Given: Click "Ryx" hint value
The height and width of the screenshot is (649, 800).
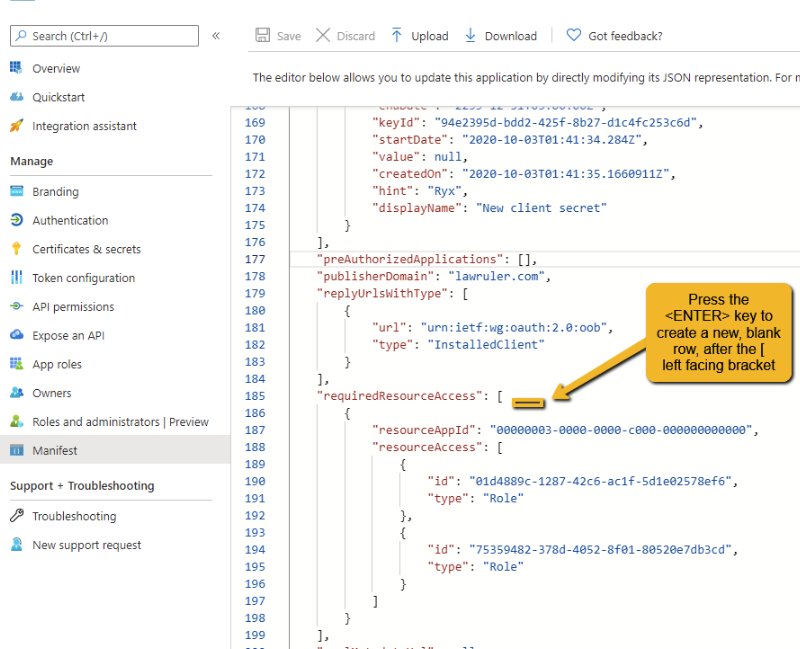Looking at the screenshot, I should point(444,191).
